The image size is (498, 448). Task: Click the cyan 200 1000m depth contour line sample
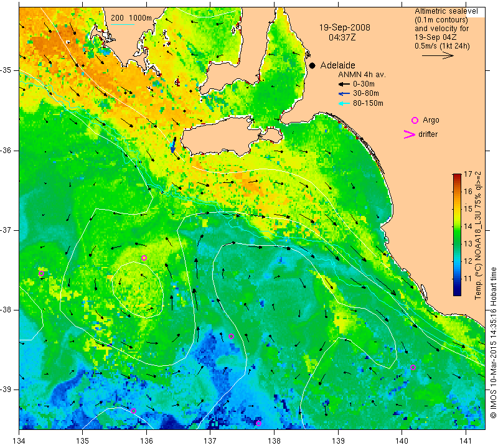(x=122, y=24)
